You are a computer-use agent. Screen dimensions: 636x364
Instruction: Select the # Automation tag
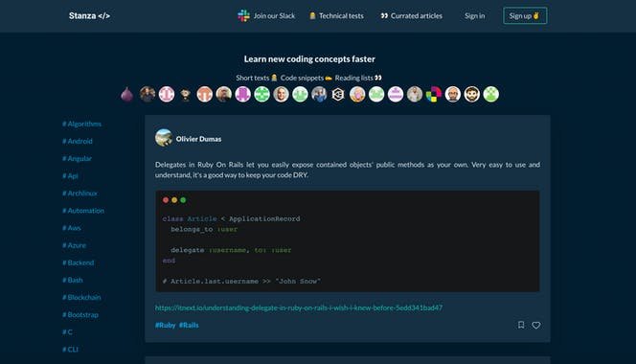[83, 211]
